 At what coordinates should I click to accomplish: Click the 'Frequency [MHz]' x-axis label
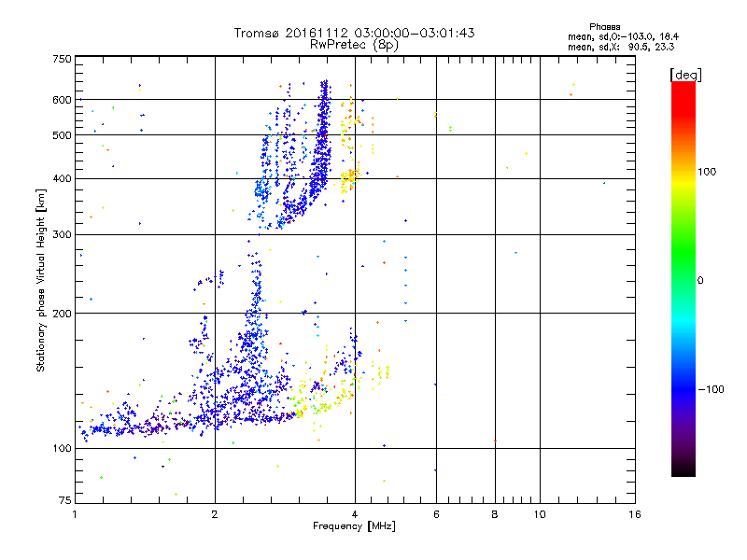point(354,526)
